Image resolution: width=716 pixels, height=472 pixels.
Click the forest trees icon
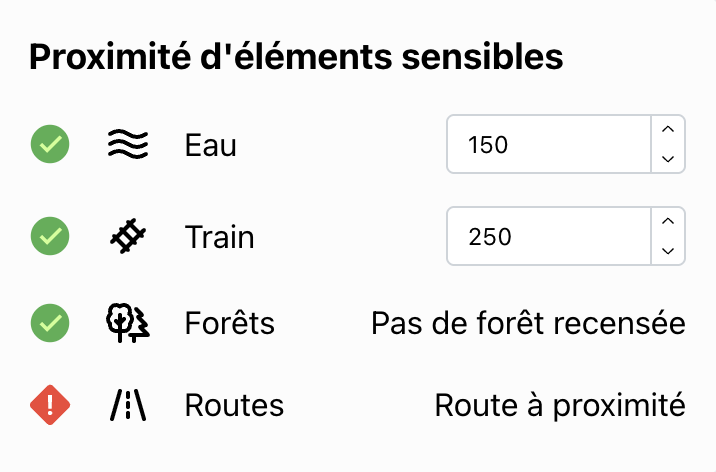tap(128, 323)
